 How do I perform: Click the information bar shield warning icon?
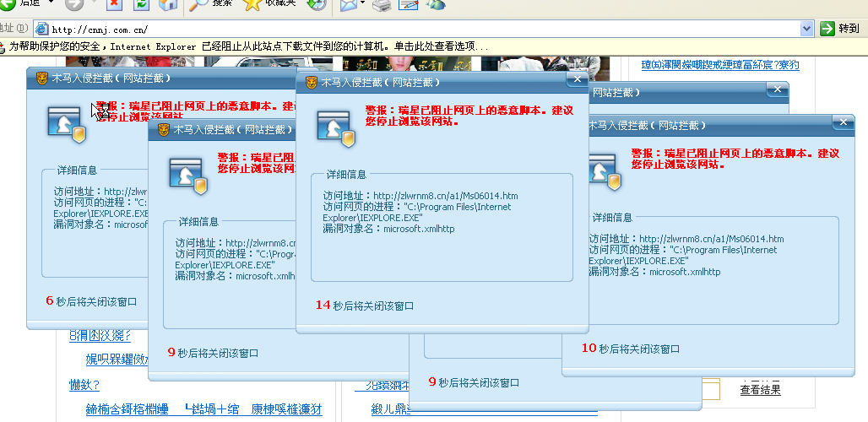(3, 47)
